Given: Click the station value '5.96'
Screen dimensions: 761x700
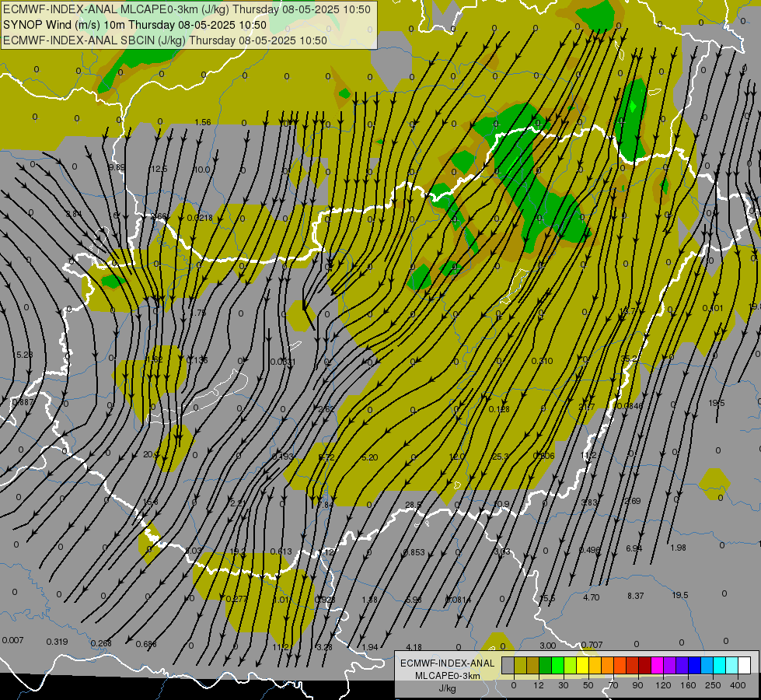Looking at the screenshot, I should click(414, 600).
